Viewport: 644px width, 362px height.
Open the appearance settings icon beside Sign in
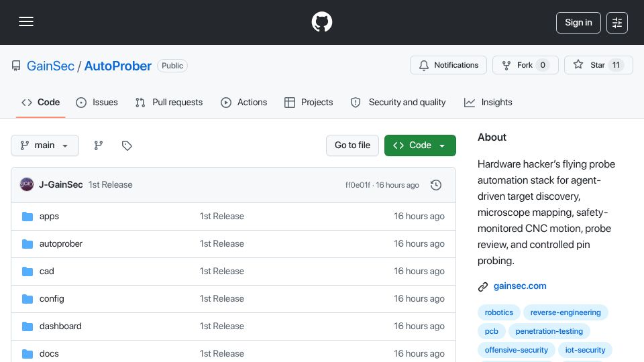(617, 23)
